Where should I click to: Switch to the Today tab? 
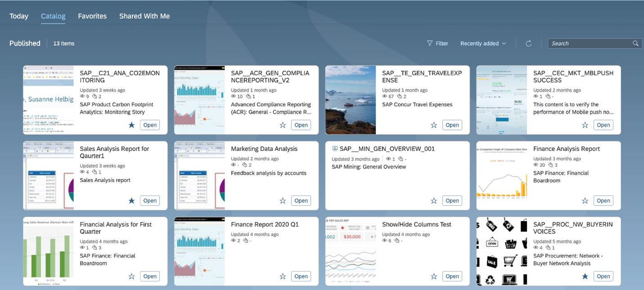tap(19, 16)
